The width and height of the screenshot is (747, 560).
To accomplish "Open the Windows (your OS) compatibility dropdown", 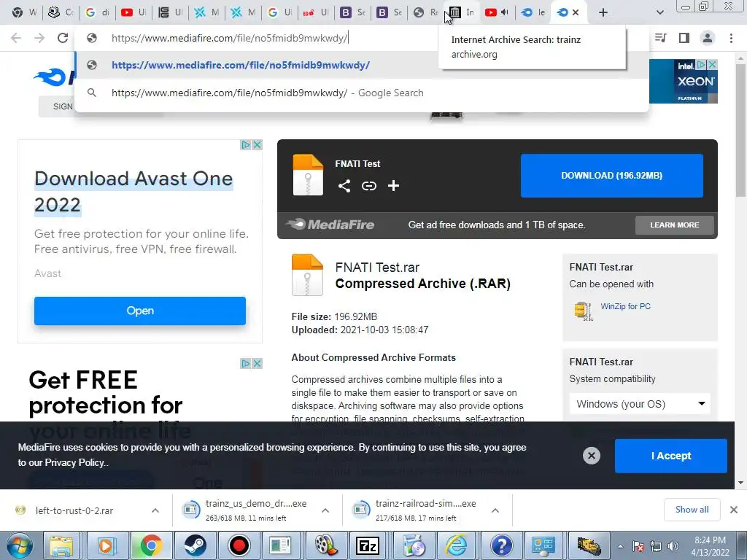I will pos(640,404).
